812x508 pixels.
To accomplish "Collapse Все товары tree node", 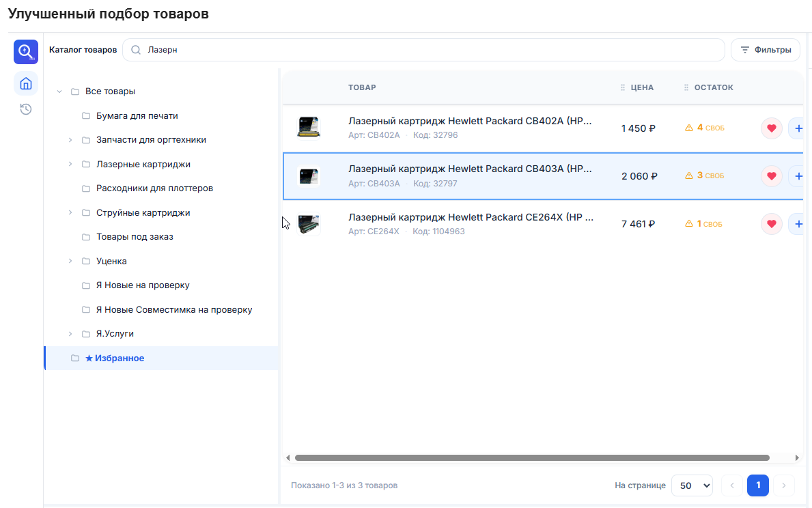I will 59,91.
